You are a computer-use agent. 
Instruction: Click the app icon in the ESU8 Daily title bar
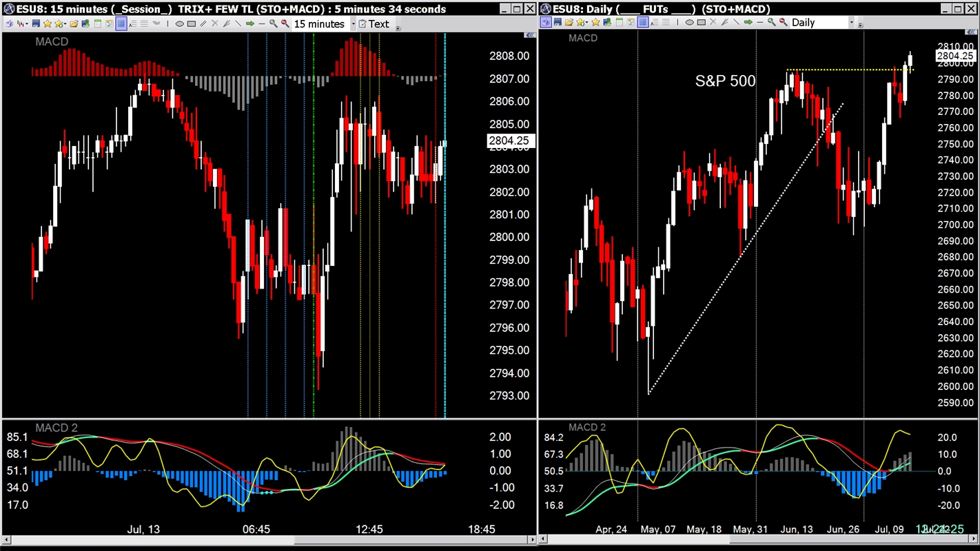click(x=547, y=9)
